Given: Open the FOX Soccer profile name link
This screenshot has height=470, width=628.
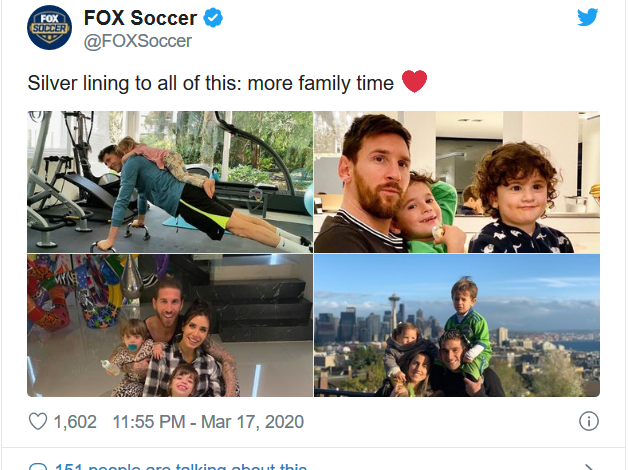Looking at the screenshot, I should pyautogui.click(x=142, y=18).
